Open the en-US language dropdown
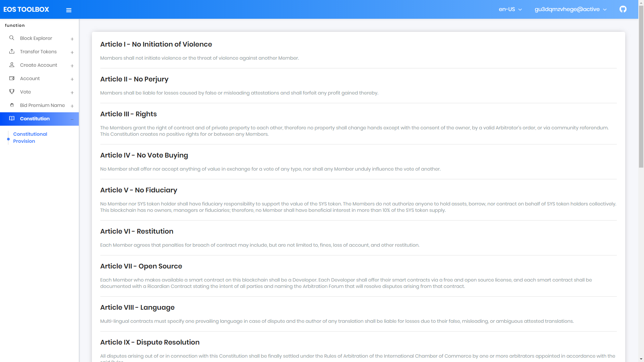 coord(510,9)
